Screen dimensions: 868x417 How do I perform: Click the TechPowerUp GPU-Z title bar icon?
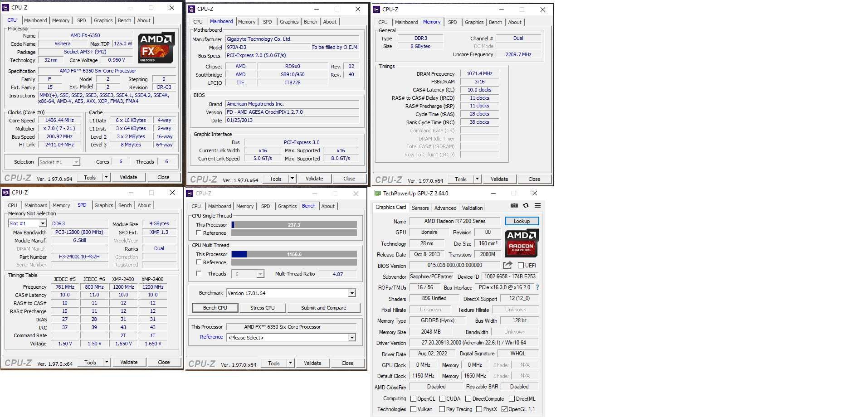click(377, 193)
